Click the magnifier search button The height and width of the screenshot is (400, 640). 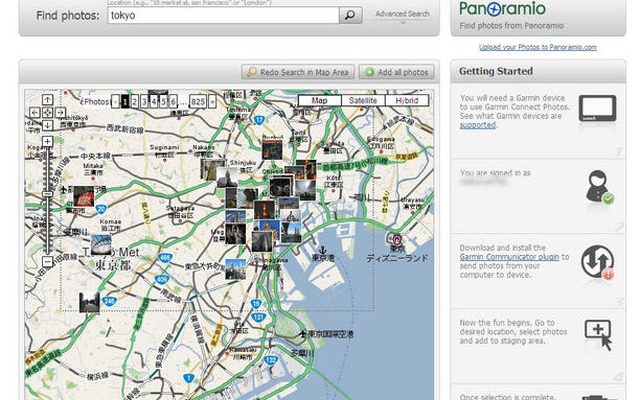(x=351, y=16)
